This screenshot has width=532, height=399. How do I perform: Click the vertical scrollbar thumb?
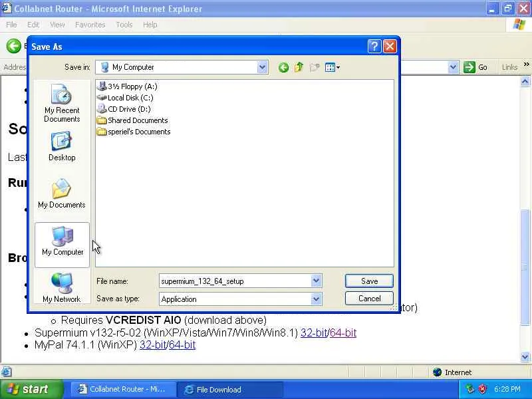click(x=525, y=268)
